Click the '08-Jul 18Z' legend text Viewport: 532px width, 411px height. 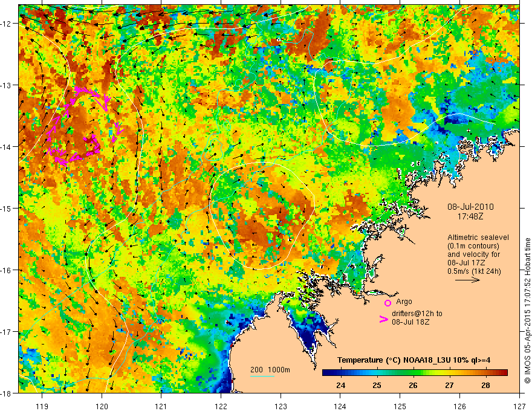click(410, 322)
